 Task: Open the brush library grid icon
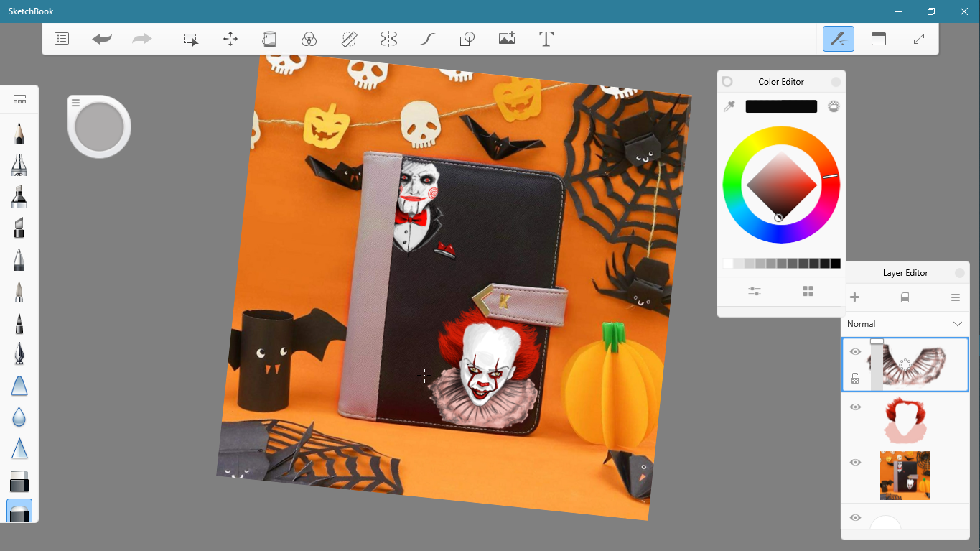[19, 99]
